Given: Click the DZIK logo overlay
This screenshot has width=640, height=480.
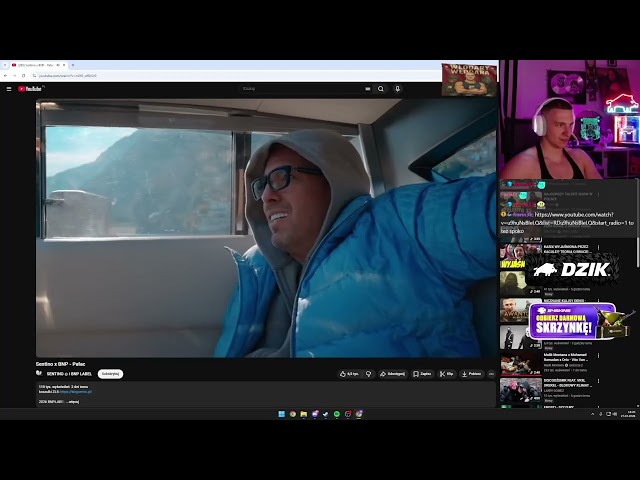Looking at the screenshot, I should point(572,269).
